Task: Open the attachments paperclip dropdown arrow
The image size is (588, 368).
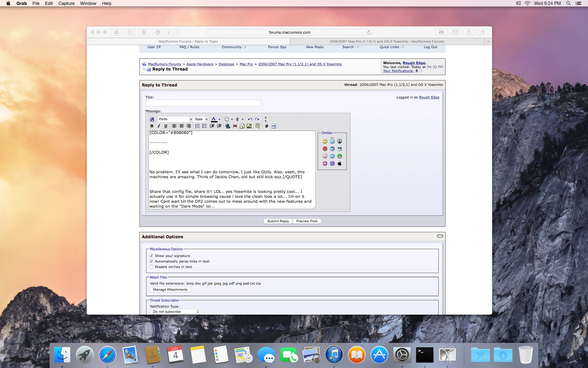Action: click(x=243, y=119)
